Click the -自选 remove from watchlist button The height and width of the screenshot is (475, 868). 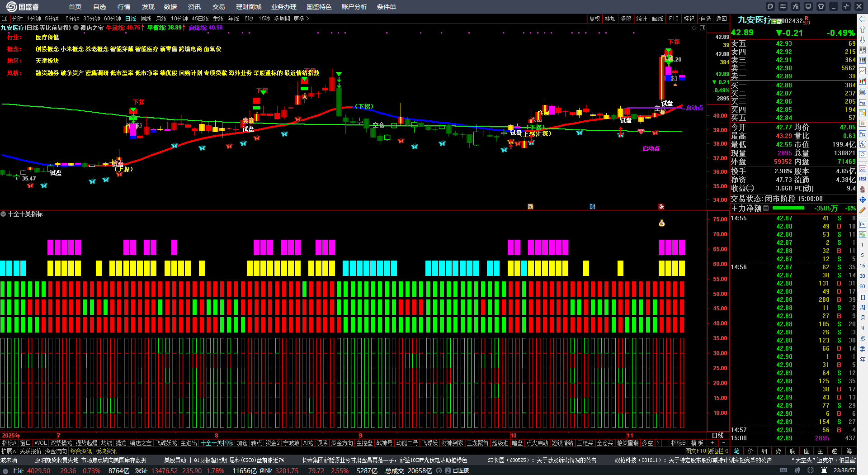pos(705,19)
